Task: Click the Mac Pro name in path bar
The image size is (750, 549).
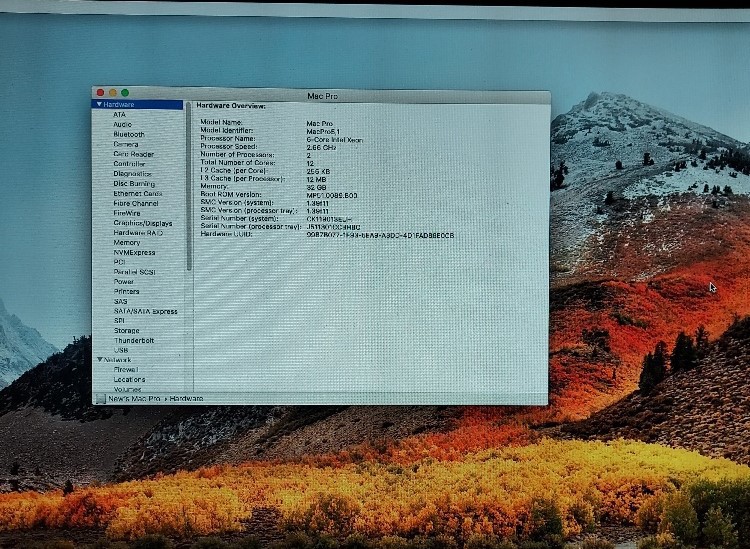Action: [134, 398]
